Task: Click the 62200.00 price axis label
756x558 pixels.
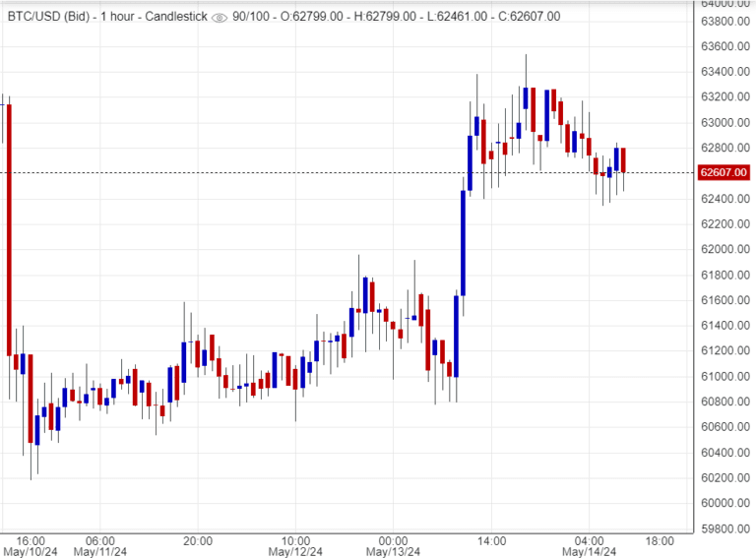Action: coord(724,224)
